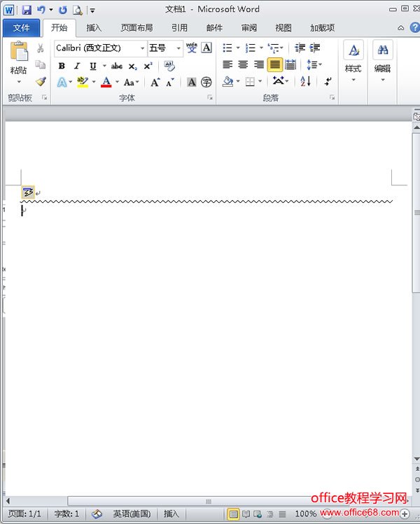
Task: Click the Sort icon in paragraph group
Action: click(x=306, y=82)
